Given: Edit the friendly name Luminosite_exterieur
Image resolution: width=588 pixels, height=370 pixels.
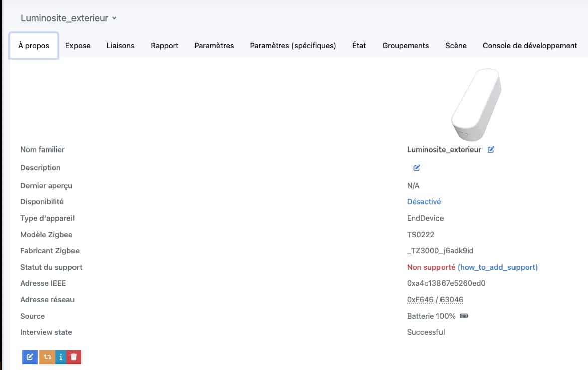Looking at the screenshot, I should coord(491,150).
